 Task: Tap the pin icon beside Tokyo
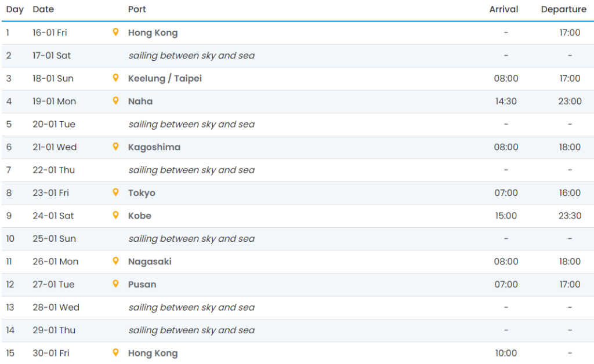pos(115,192)
